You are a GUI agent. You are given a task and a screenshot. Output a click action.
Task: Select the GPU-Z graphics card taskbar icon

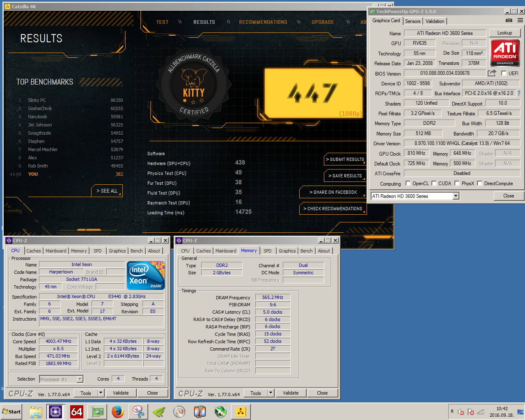tap(97, 412)
